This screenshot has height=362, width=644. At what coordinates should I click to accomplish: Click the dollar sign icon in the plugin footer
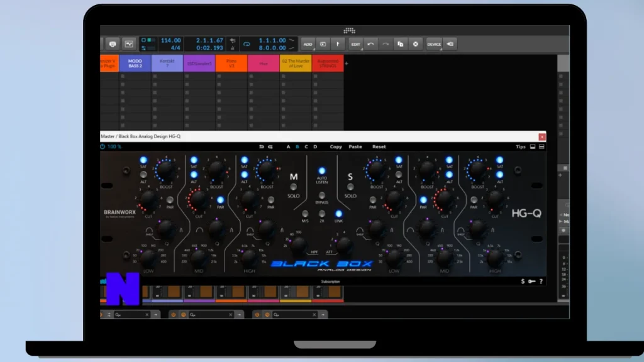(523, 281)
